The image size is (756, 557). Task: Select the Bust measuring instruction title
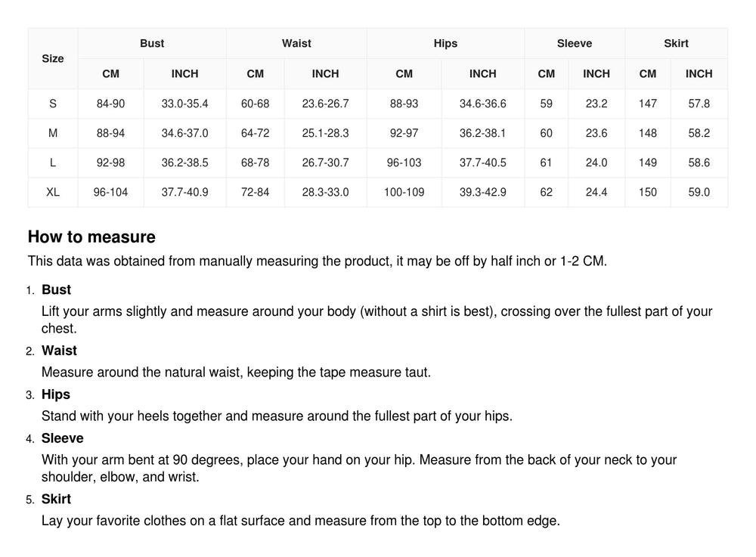pos(56,289)
